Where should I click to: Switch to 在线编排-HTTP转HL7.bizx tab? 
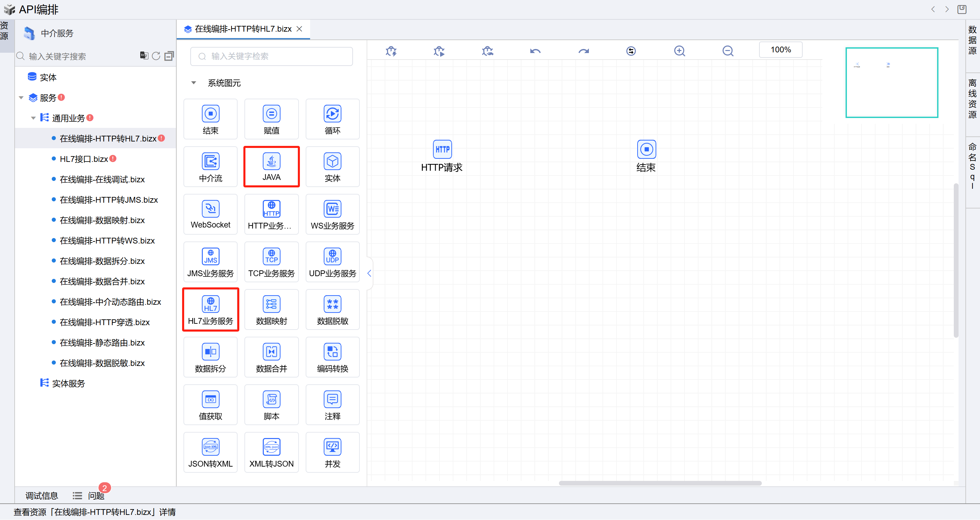[243, 29]
